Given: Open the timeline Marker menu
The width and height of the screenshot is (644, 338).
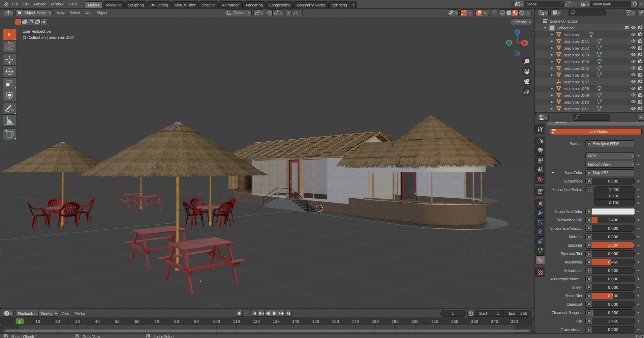Looking at the screenshot, I should (x=80, y=313).
